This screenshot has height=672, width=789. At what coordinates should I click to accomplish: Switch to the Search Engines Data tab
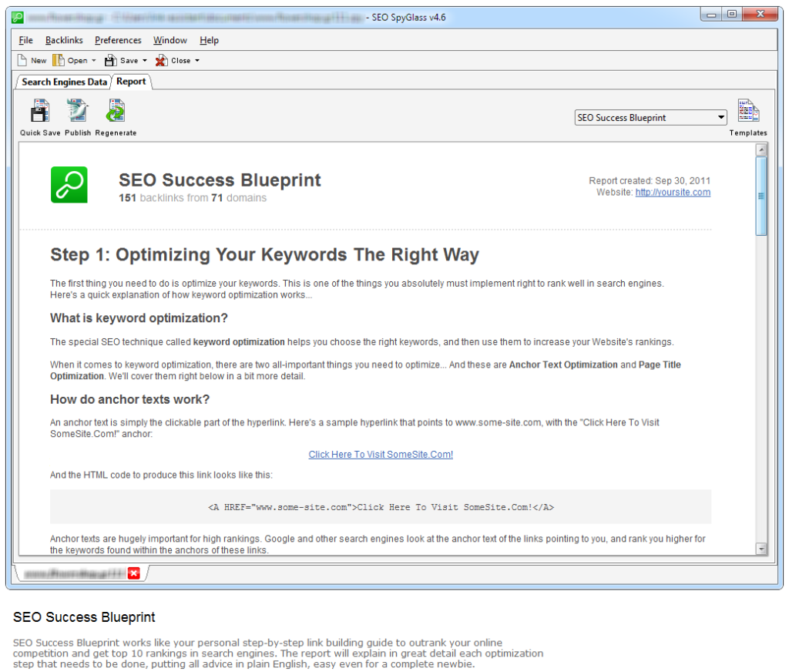[x=64, y=82]
